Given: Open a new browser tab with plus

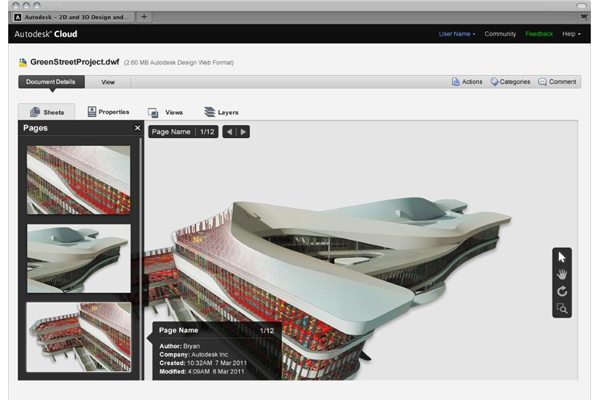Looking at the screenshot, I should 144,17.
